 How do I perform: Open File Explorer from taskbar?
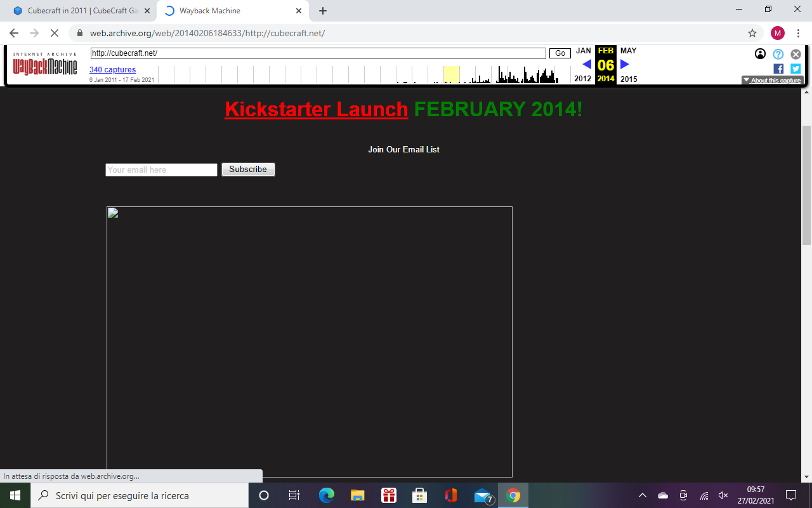[357, 495]
